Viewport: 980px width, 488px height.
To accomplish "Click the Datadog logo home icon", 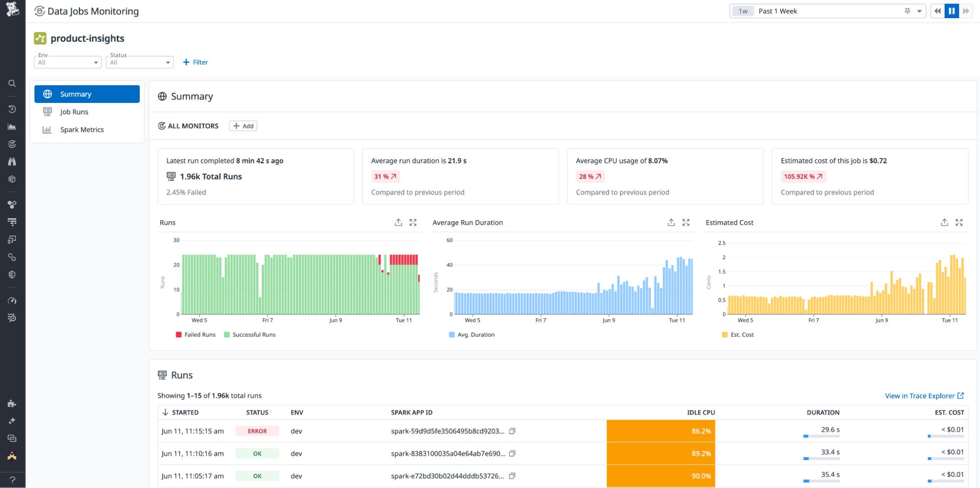I will click(12, 9).
